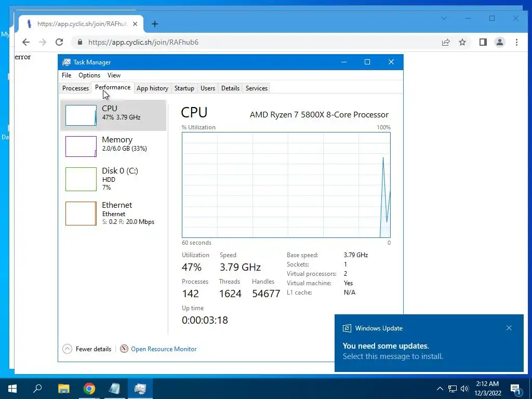Viewport: 532px width, 399px height.
Task: Open the Windows Start menu
Action: pos(12,389)
